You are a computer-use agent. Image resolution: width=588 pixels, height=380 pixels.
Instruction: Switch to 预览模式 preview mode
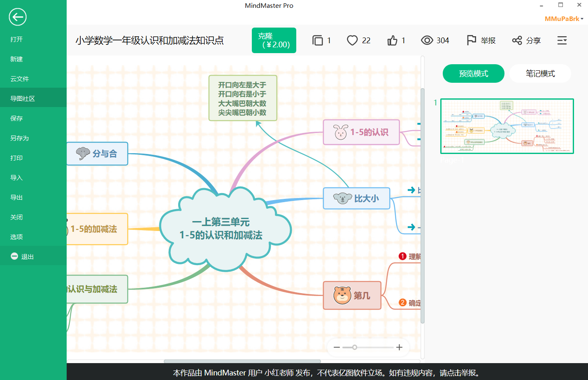tap(473, 74)
